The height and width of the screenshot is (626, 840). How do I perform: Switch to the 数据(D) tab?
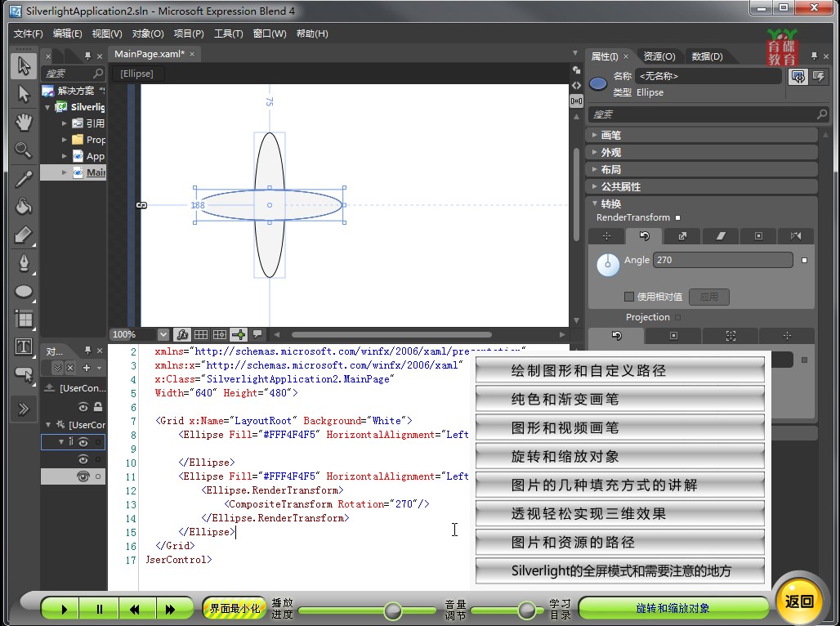pyautogui.click(x=707, y=56)
